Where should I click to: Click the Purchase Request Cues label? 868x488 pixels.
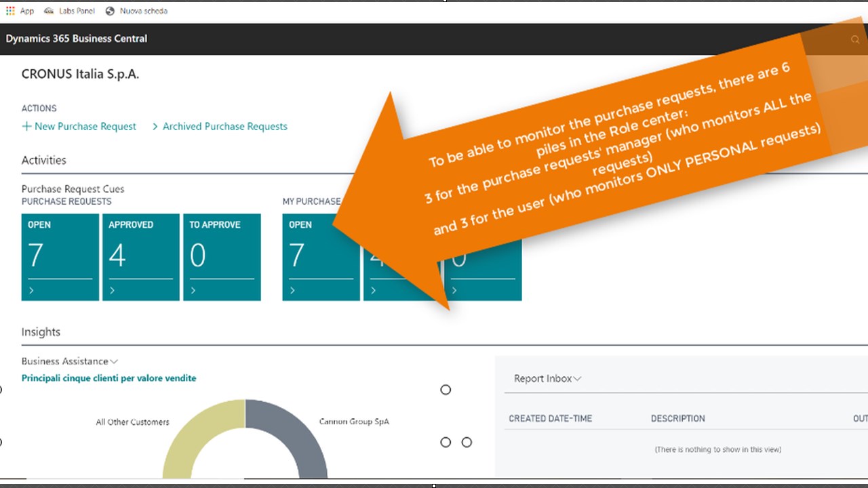click(73, 189)
